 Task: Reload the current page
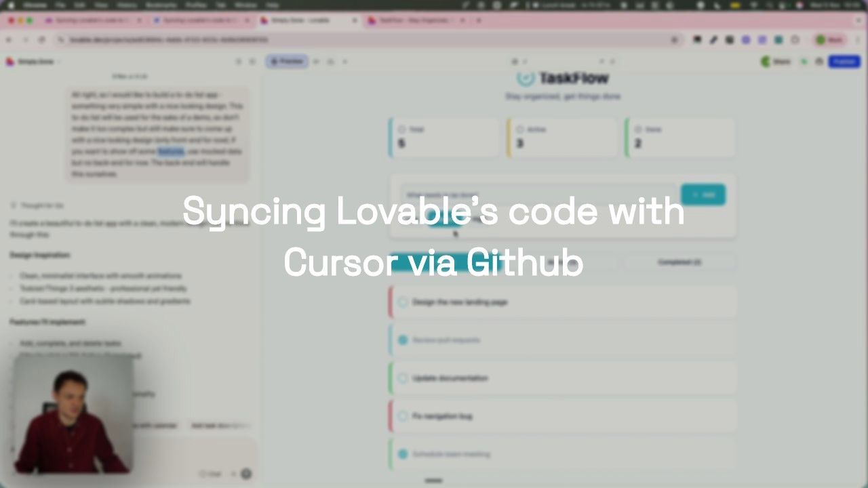pyautogui.click(x=41, y=40)
